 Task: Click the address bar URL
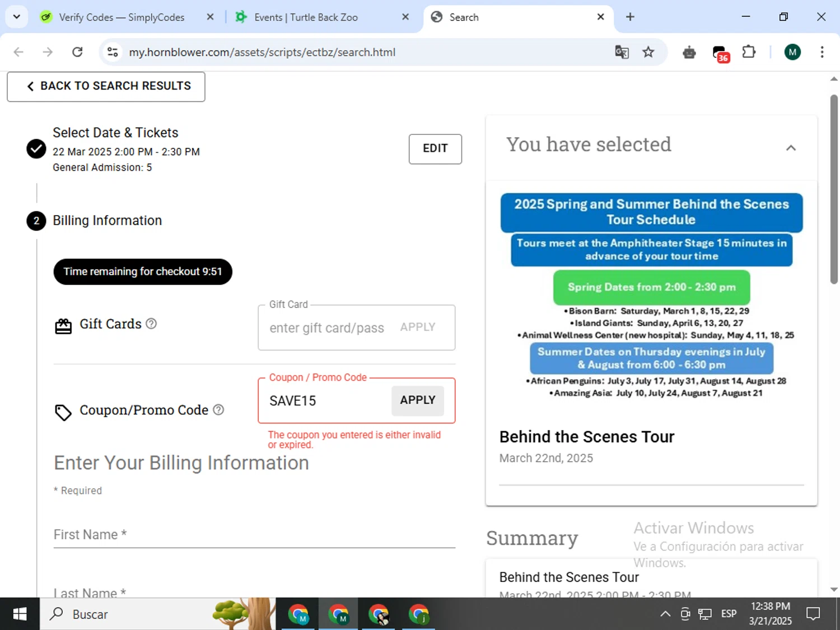click(x=262, y=52)
